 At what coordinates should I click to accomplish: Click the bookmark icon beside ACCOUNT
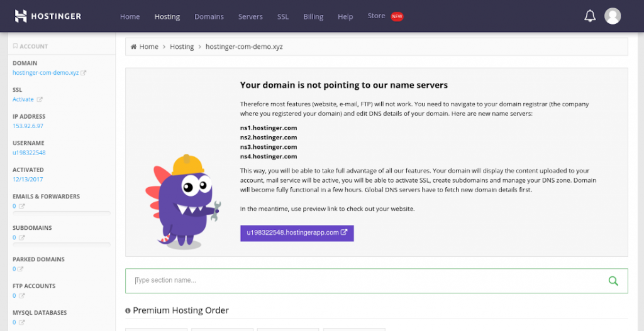tap(15, 46)
